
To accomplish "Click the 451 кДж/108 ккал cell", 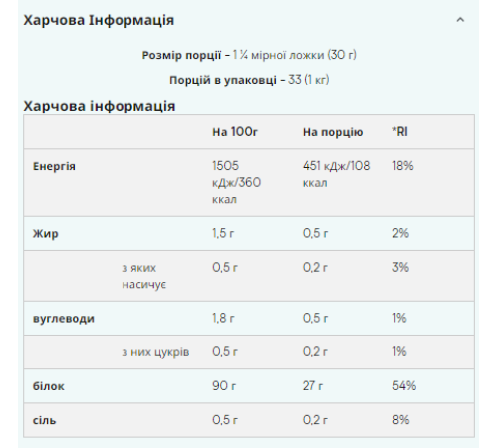I will coord(336,174).
